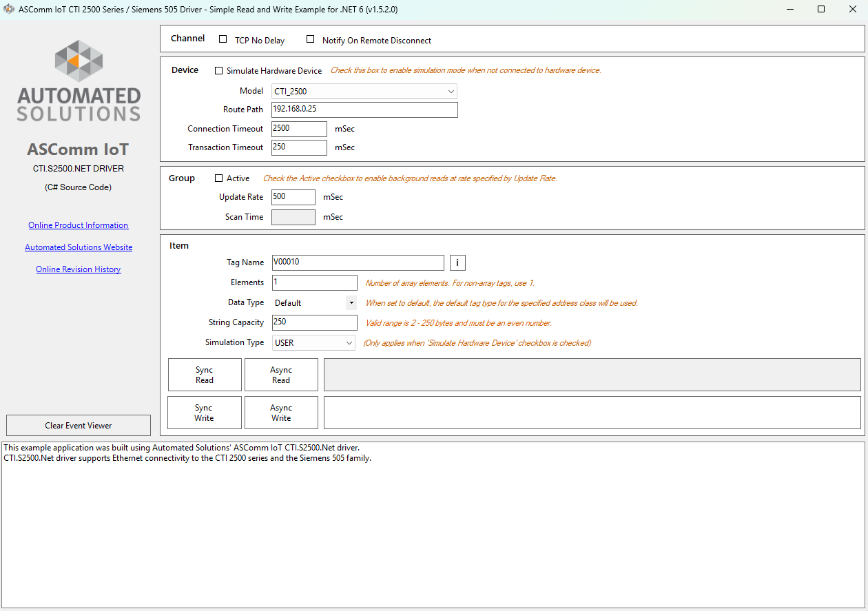
Task: Check Notify On Remote Disconnect
Action: pos(310,39)
